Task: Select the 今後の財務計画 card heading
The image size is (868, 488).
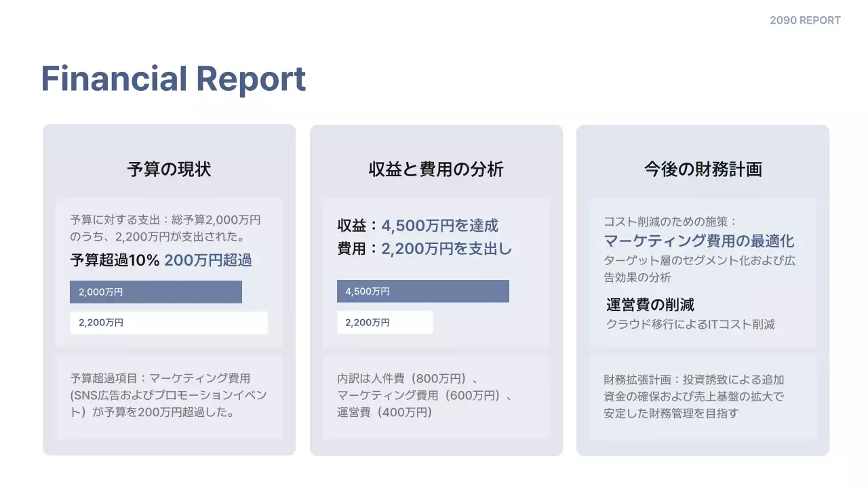Action: 703,169
